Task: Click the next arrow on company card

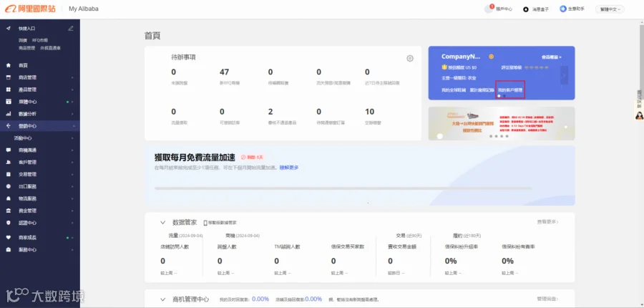Action: [x=564, y=75]
